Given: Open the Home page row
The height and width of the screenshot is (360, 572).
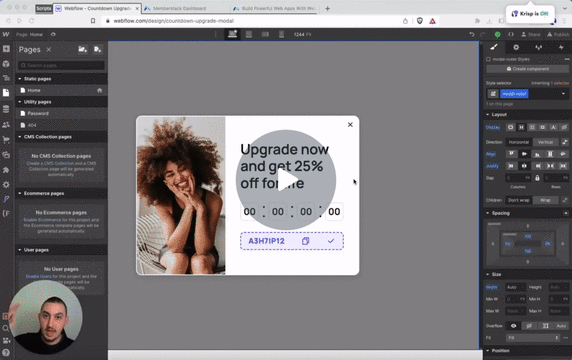Looking at the screenshot, I should click(x=61, y=90).
